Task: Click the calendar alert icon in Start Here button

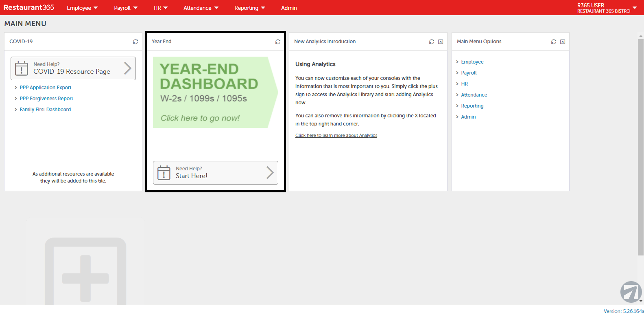Action: (164, 173)
